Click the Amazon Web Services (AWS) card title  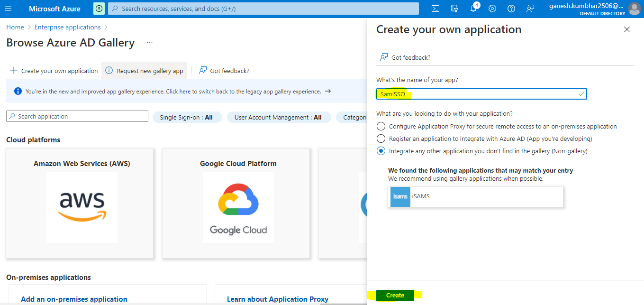pos(82,164)
